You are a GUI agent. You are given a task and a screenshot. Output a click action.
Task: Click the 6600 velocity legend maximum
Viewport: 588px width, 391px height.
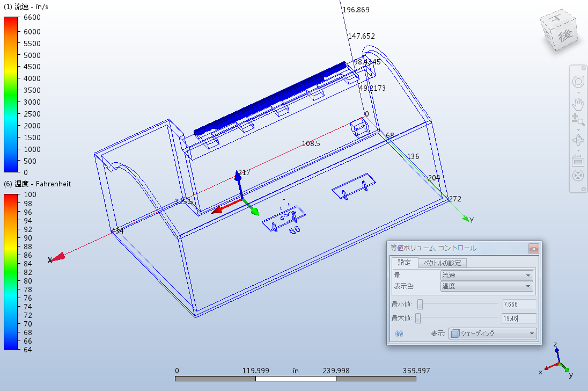click(x=32, y=17)
